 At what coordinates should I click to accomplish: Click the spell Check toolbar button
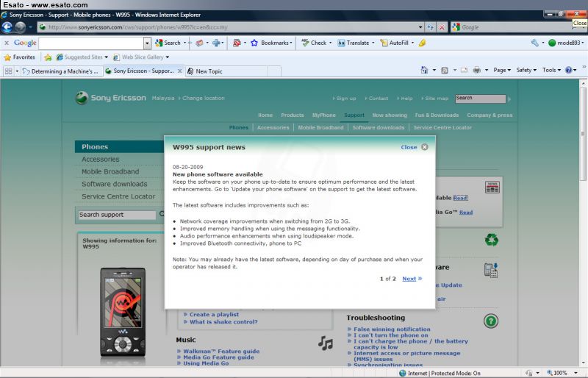tap(315, 43)
